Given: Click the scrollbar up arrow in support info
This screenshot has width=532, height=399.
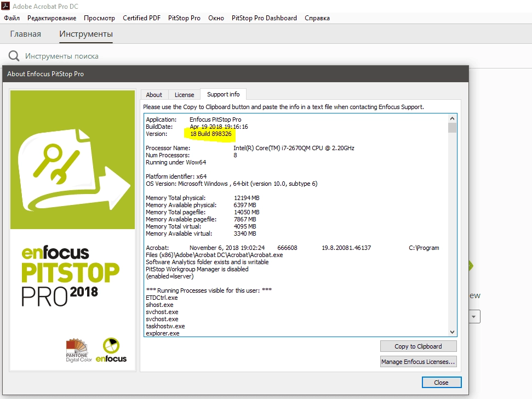Looking at the screenshot, I should pyautogui.click(x=452, y=118).
